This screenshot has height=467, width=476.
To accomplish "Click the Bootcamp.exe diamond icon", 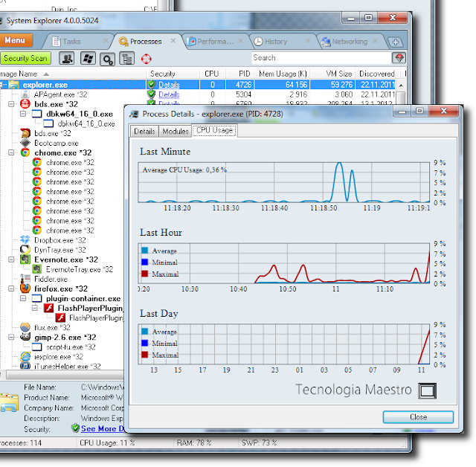I will point(25,143).
